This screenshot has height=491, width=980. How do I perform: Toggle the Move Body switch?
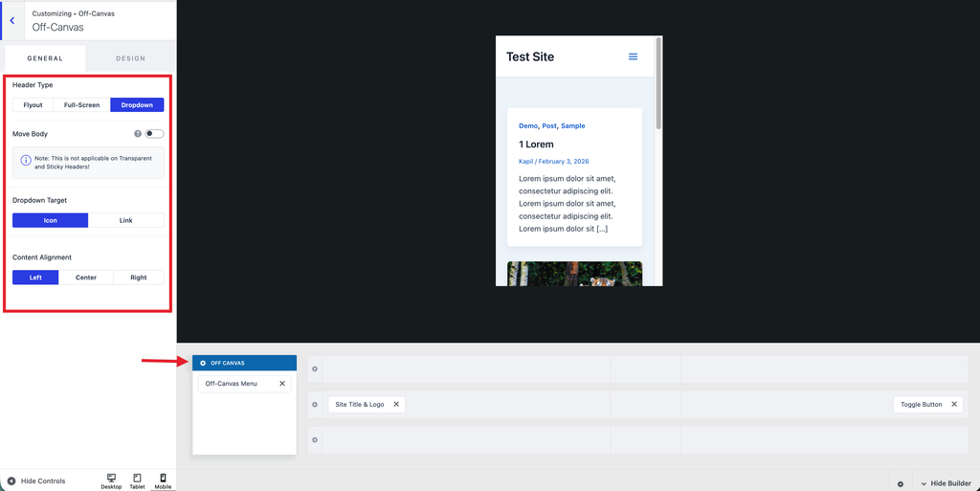154,134
